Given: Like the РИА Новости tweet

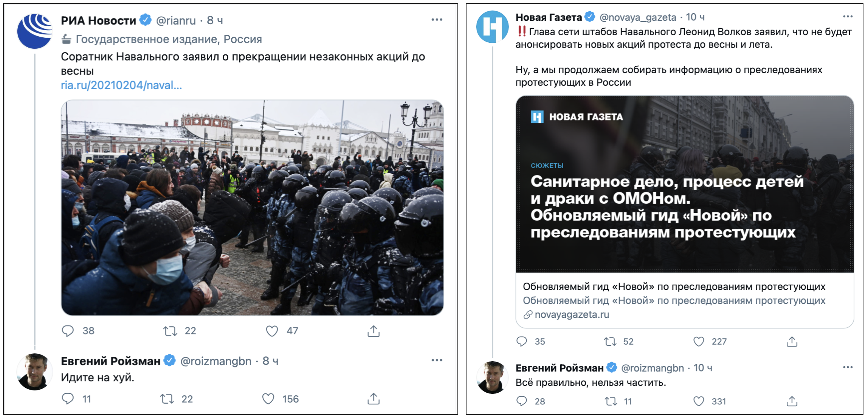Looking at the screenshot, I should pyautogui.click(x=272, y=331).
